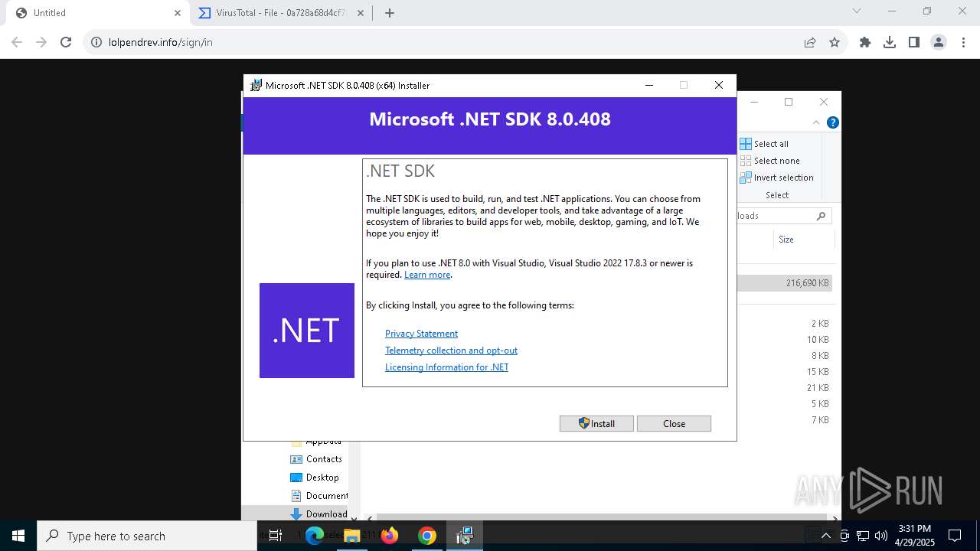Close the .NET SDK installer via title bar X
The image size is (980, 551).
(x=718, y=85)
